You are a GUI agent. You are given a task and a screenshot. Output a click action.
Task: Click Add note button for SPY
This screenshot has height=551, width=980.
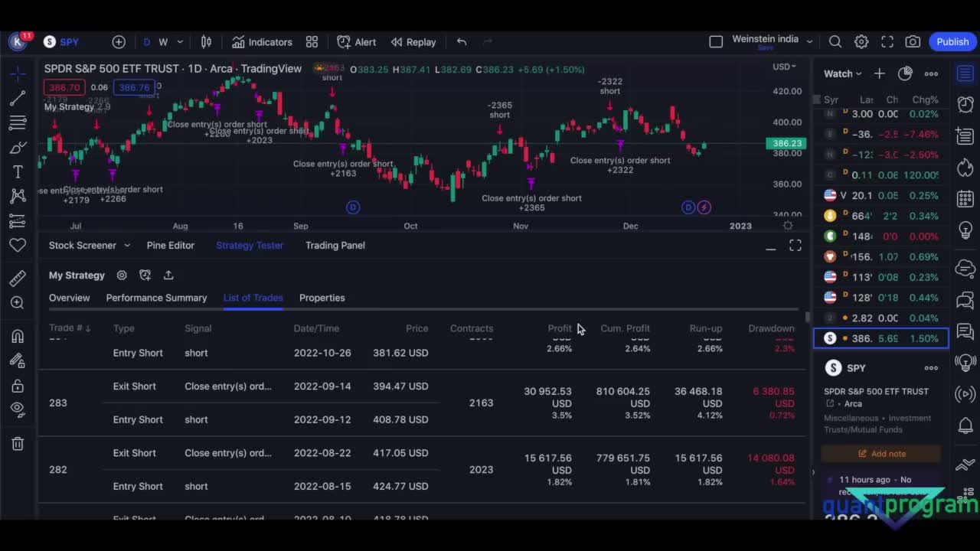coord(881,454)
